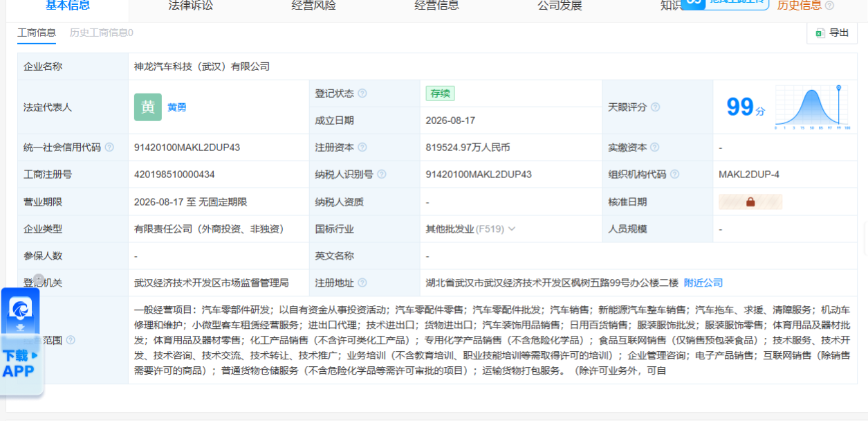Click the Tianyancha app logo in floating widget
Viewport: 868px width, 421px height.
click(x=20, y=309)
